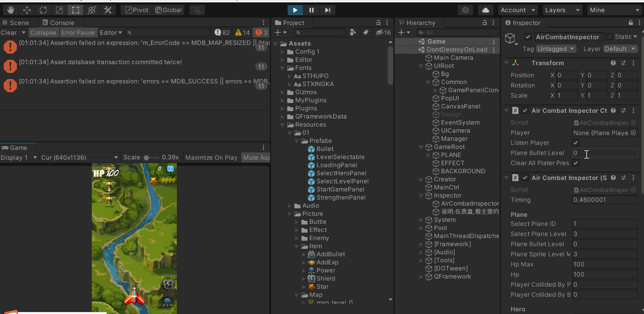Select the Transform tool
644x314 pixels.
point(91,10)
